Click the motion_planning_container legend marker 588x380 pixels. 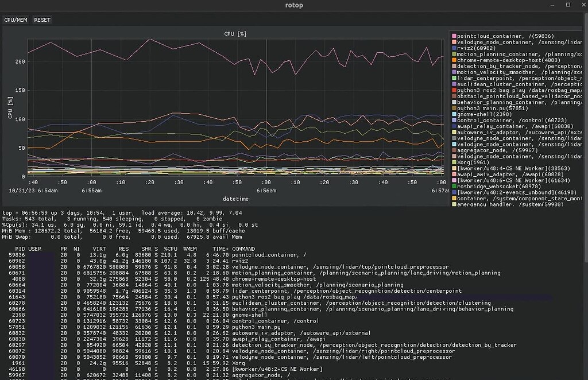coord(453,53)
